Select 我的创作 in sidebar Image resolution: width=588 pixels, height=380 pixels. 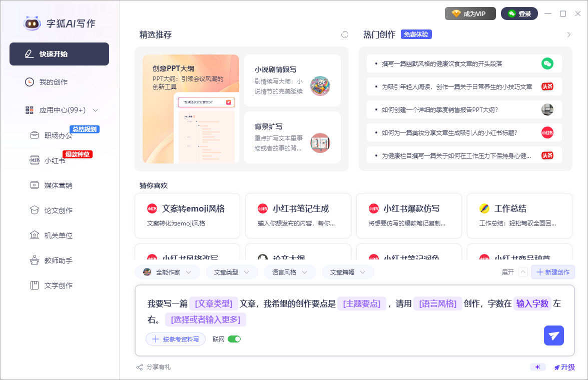point(53,82)
